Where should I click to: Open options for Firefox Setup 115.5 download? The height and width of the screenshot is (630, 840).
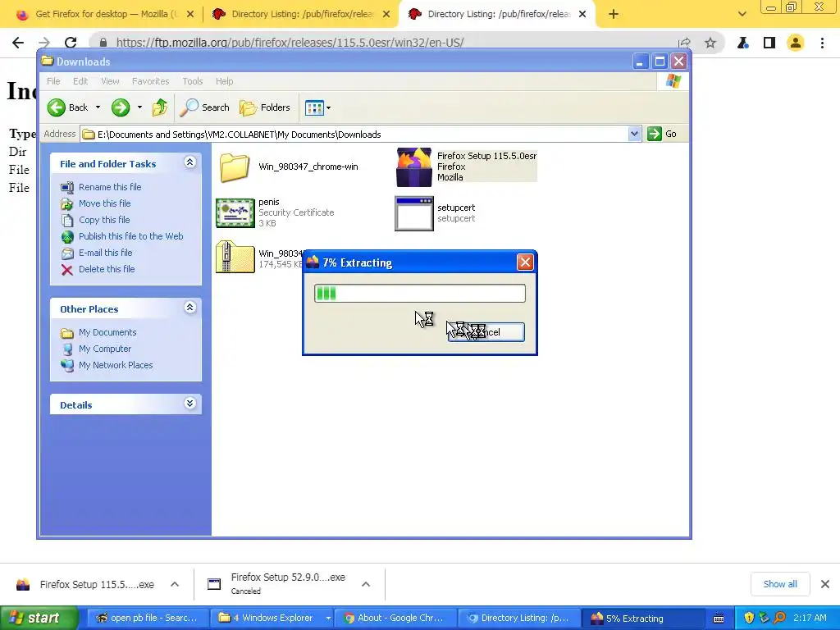pos(175,584)
